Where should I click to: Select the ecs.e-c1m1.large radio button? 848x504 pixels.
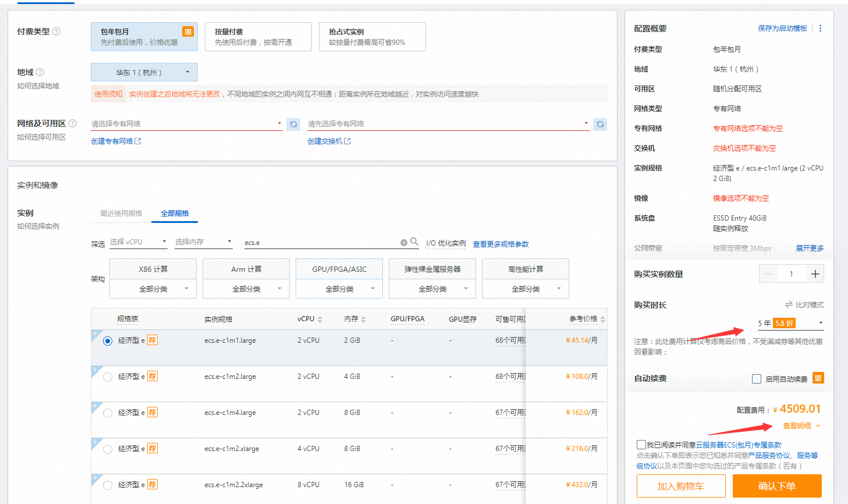(x=108, y=341)
